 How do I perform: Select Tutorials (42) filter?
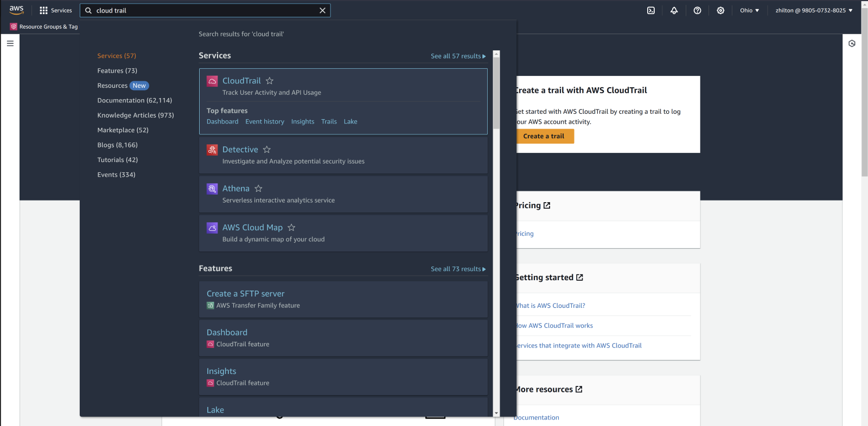click(x=118, y=160)
